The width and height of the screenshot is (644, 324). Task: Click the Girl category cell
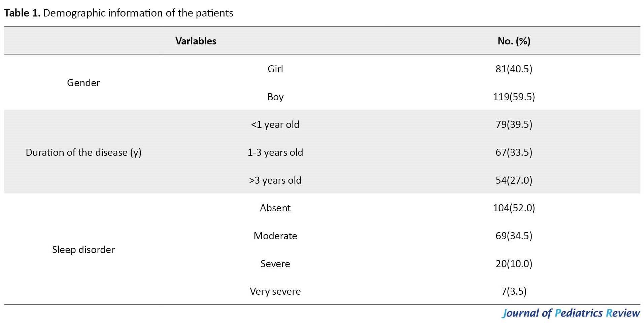pyautogui.click(x=275, y=69)
